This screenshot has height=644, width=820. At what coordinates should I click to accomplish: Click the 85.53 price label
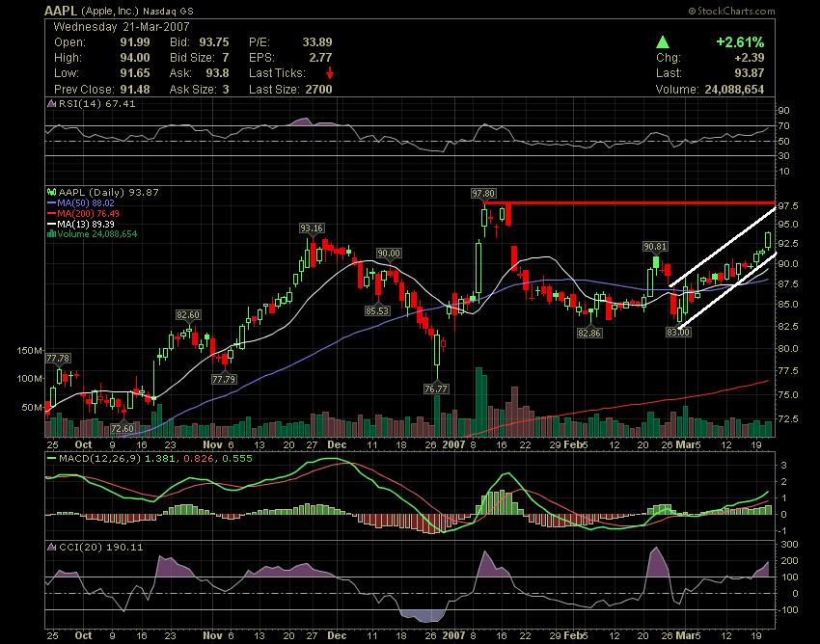point(377,311)
